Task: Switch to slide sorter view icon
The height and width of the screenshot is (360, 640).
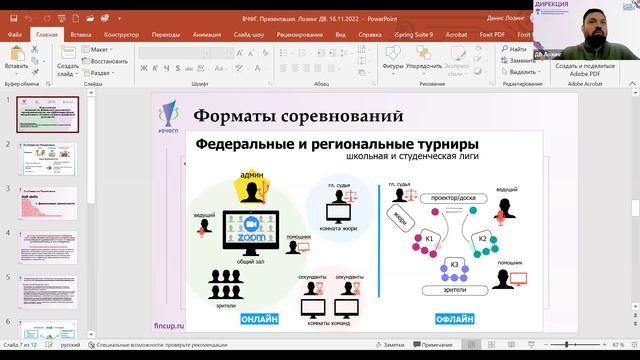Action: pos(491,345)
